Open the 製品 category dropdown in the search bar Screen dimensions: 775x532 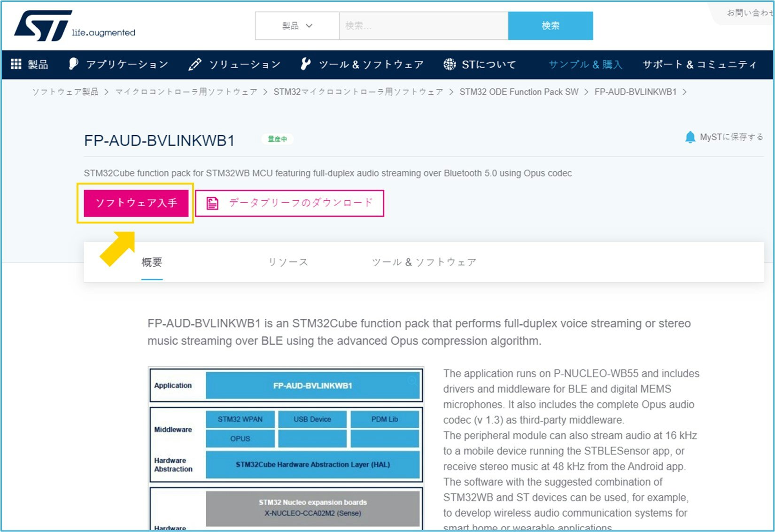point(296,26)
